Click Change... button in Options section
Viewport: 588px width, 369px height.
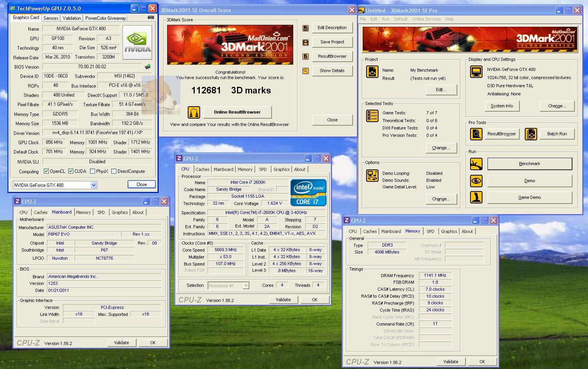[441, 199]
